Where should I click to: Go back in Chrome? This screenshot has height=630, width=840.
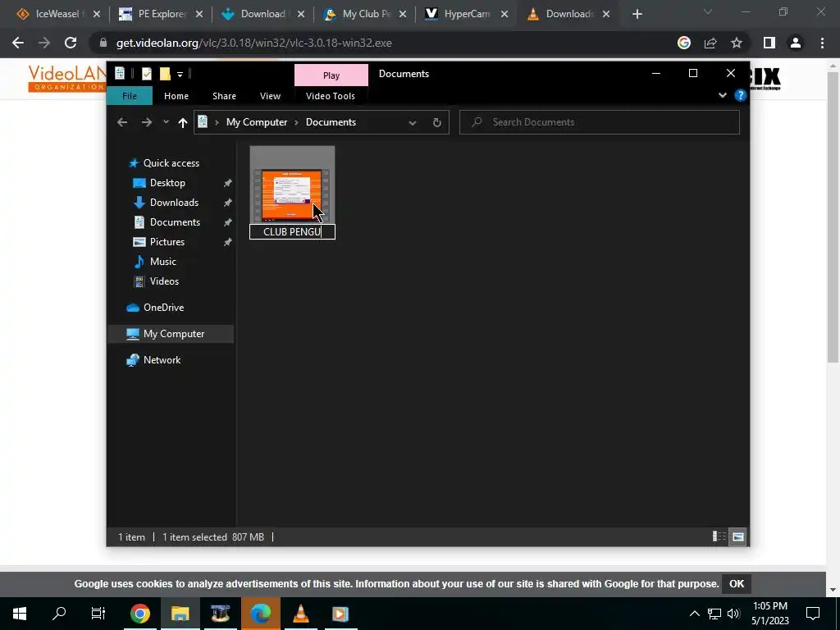coord(18,43)
